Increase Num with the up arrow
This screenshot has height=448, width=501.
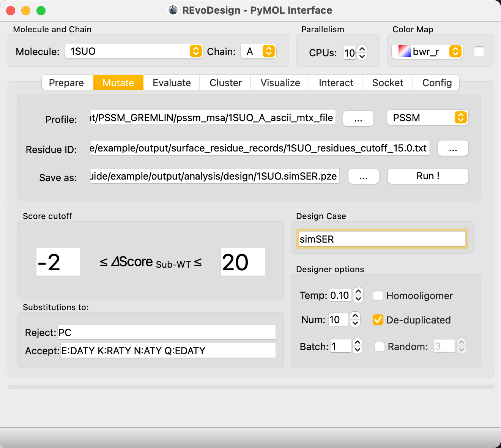pyautogui.click(x=355, y=315)
